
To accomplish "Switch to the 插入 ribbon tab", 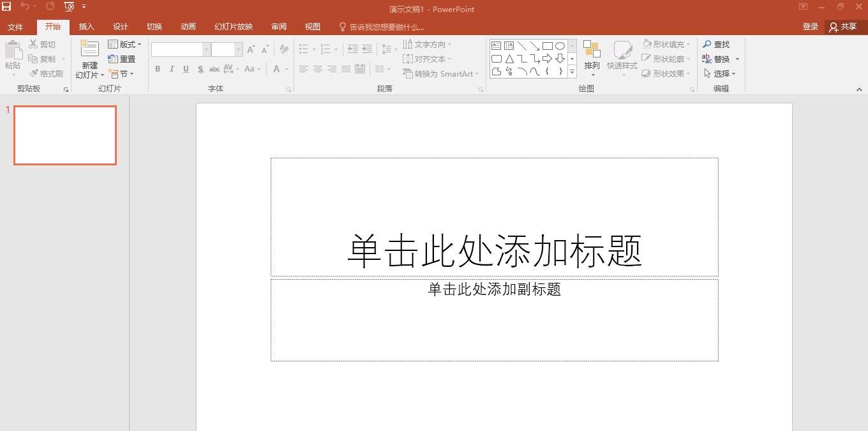I will coord(86,27).
